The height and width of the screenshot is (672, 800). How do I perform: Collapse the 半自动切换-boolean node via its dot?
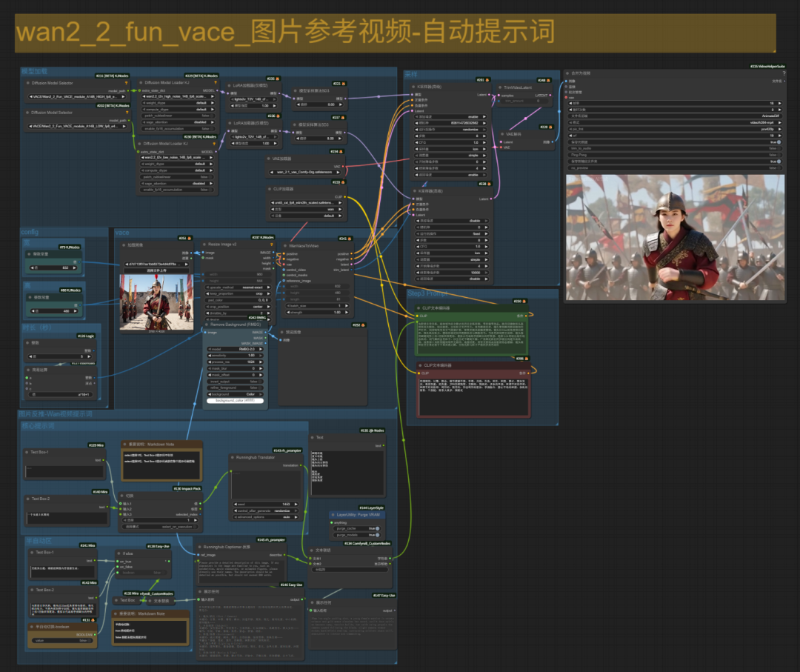32,627
